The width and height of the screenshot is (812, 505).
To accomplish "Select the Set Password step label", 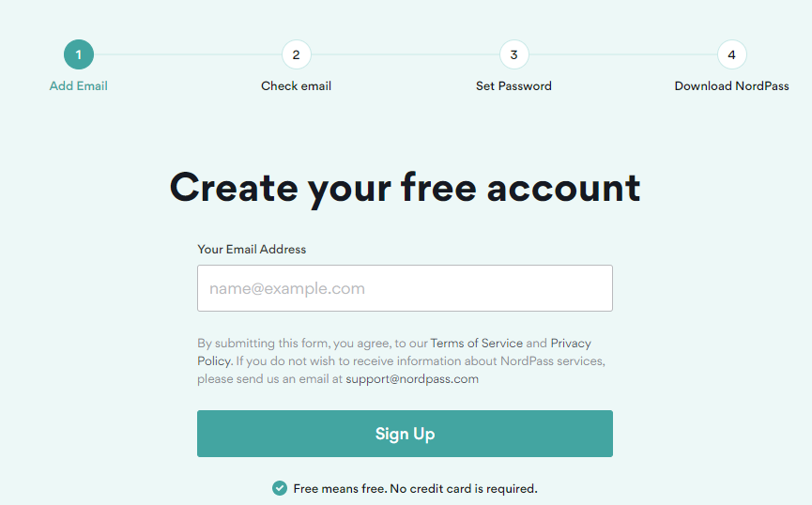I will [x=513, y=86].
